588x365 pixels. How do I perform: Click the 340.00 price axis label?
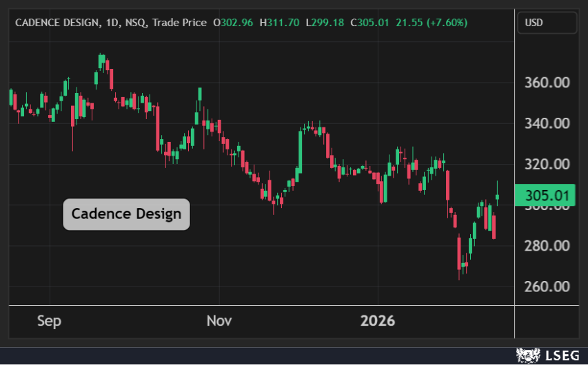547,124
